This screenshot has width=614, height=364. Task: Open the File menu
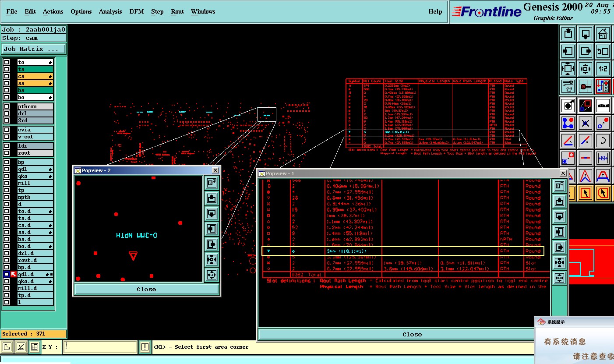coord(12,11)
